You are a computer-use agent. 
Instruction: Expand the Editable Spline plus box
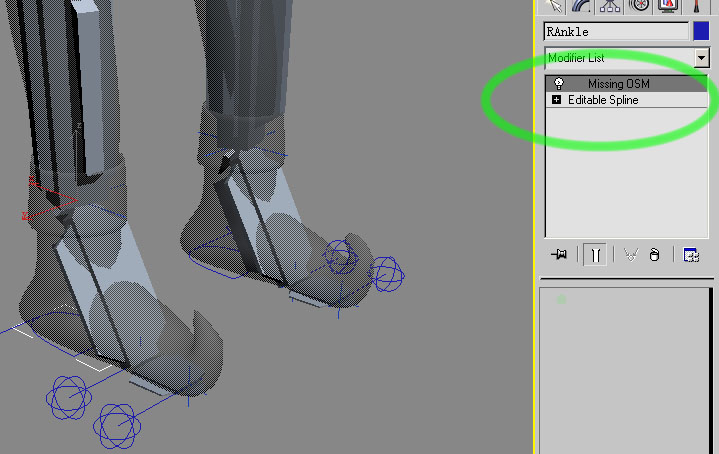coord(556,100)
